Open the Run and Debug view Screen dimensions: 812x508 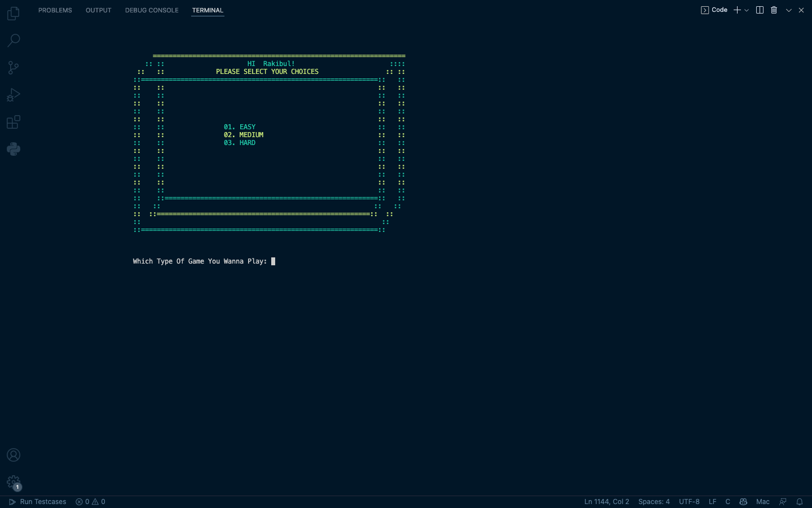click(x=14, y=95)
